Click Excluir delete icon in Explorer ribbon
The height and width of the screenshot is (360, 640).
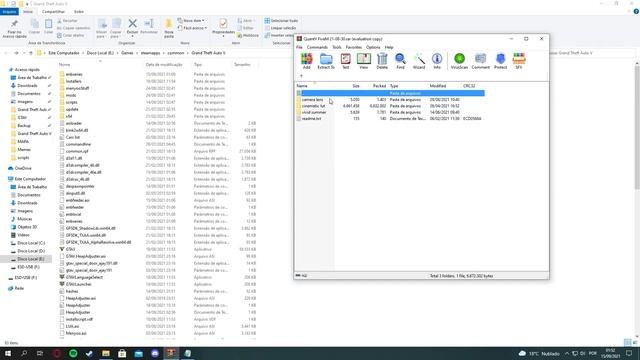[132, 27]
